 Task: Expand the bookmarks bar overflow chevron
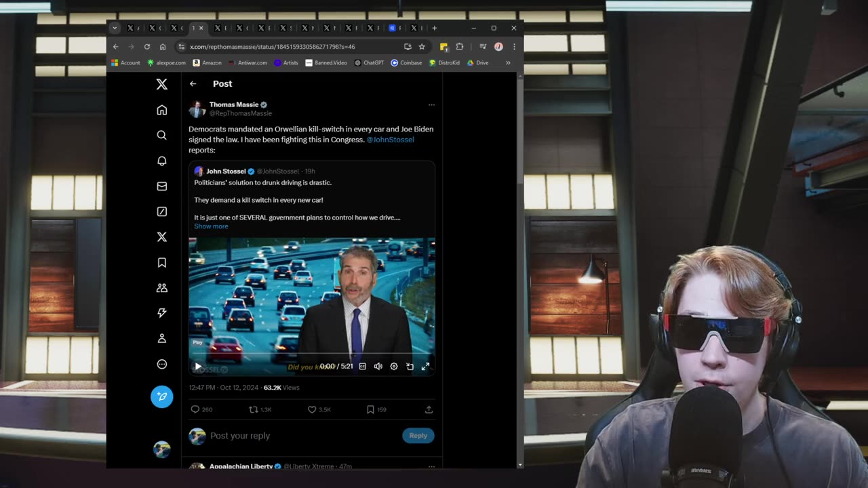508,63
